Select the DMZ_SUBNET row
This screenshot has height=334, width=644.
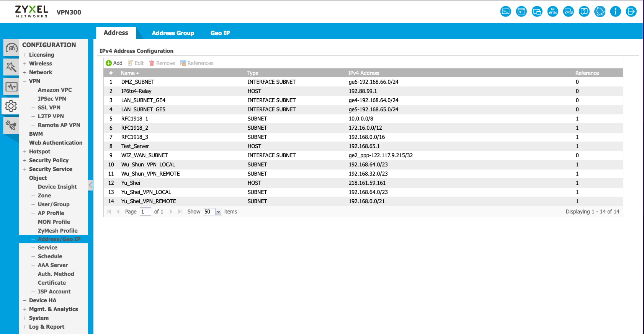(x=363, y=82)
